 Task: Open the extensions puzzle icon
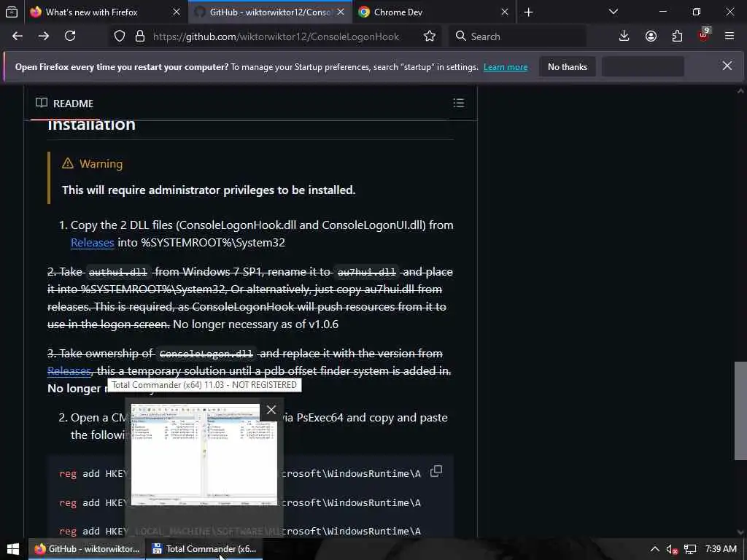coord(677,36)
